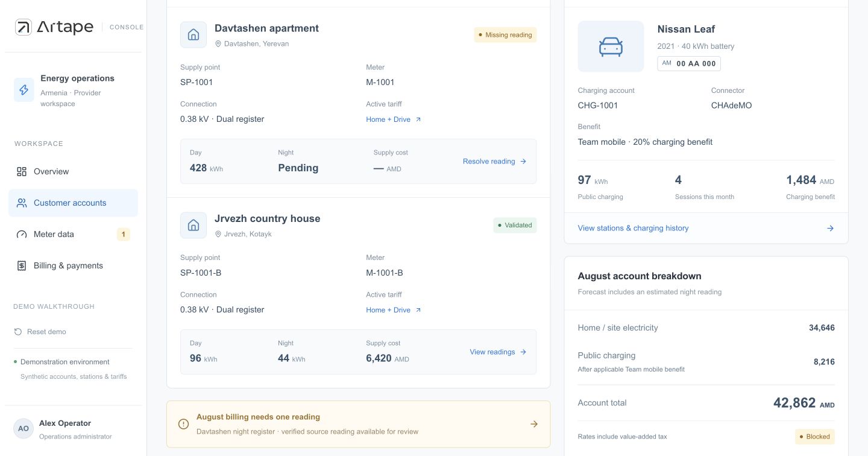Click the Blocked status badge
This screenshot has width=868, height=456.
coord(815,437)
